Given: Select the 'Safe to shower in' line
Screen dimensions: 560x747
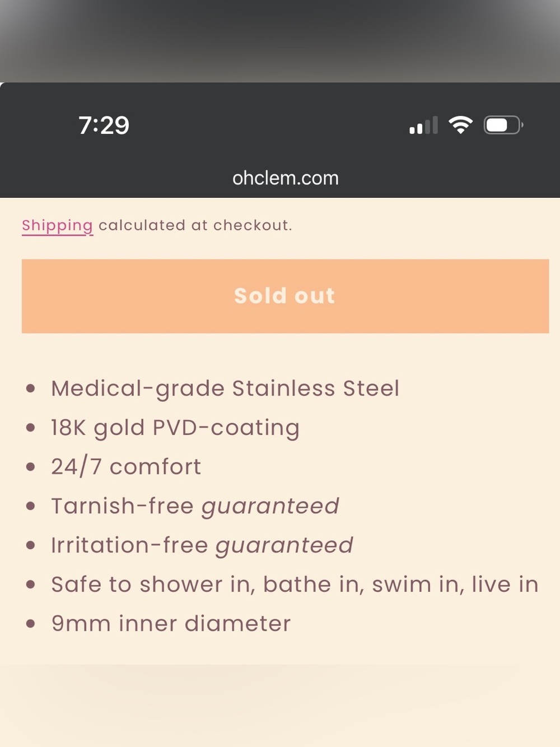Looking at the screenshot, I should [295, 584].
